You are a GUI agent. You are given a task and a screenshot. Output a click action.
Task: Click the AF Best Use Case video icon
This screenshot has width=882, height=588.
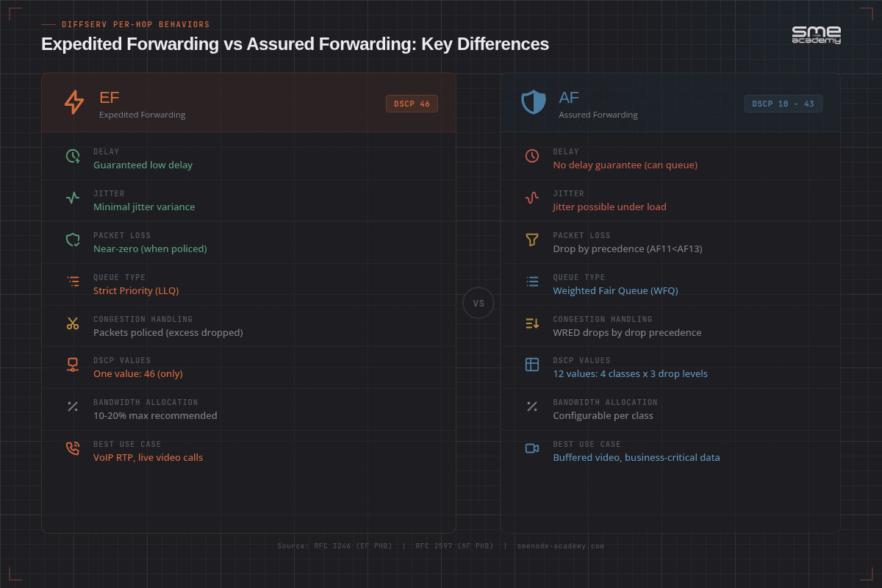(532, 448)
